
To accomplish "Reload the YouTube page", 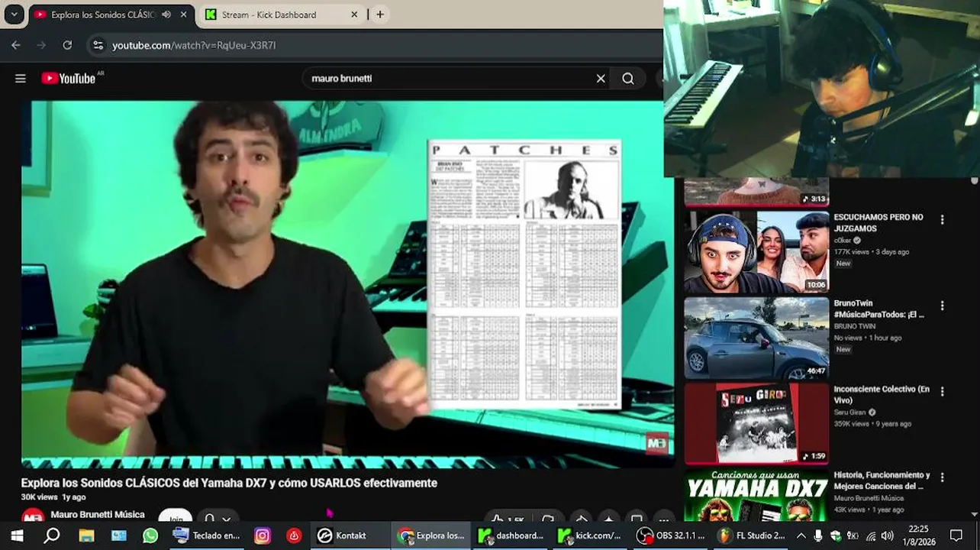I will pos(67,45).
